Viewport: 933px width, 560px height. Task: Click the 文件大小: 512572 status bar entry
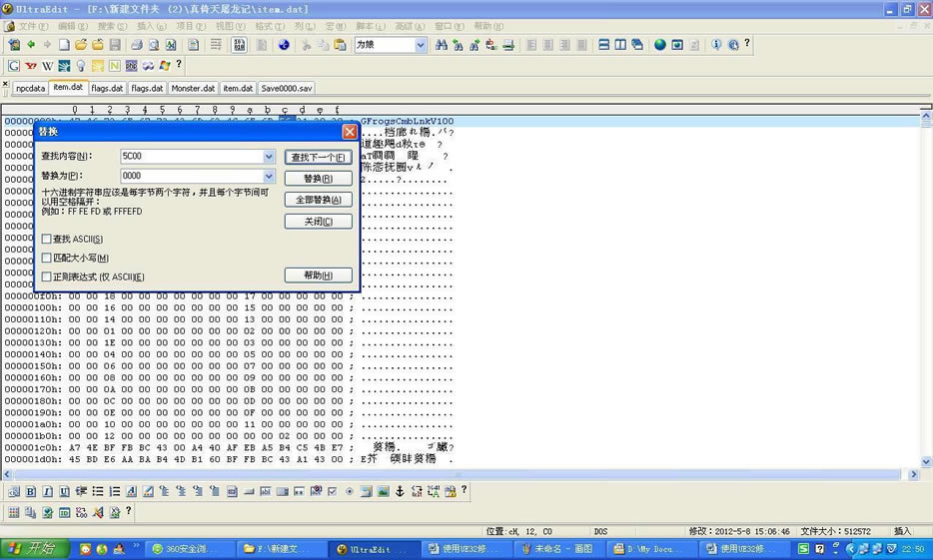[835, 531]
